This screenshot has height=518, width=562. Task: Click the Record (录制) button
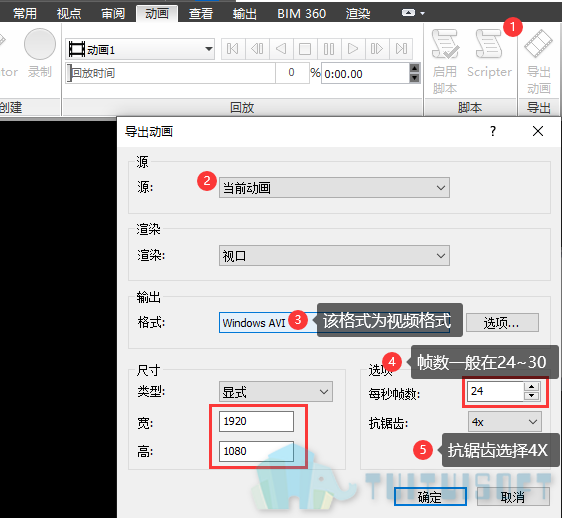click(40, 53)
